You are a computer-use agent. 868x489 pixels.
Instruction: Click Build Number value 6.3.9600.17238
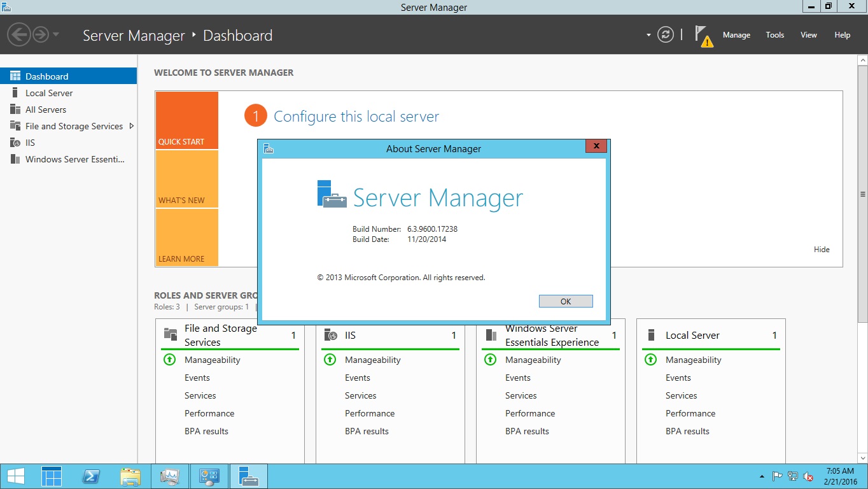pyautogui.click(x=433, y=229)
